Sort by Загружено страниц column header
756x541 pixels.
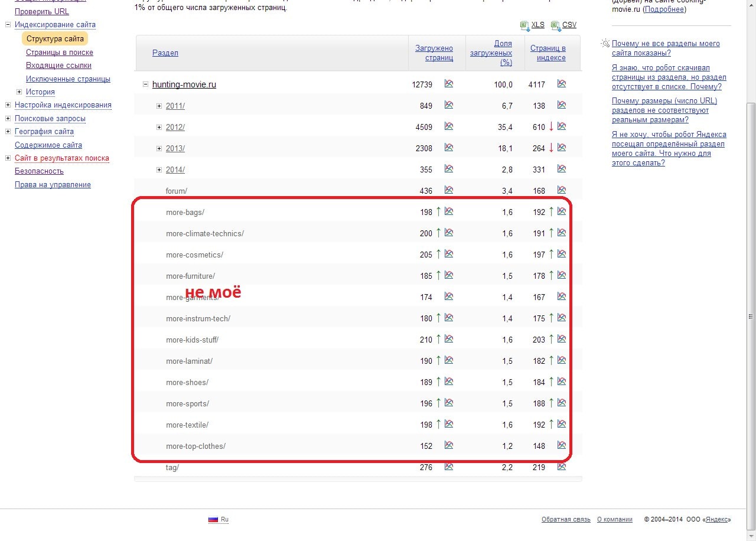point(434,53)
